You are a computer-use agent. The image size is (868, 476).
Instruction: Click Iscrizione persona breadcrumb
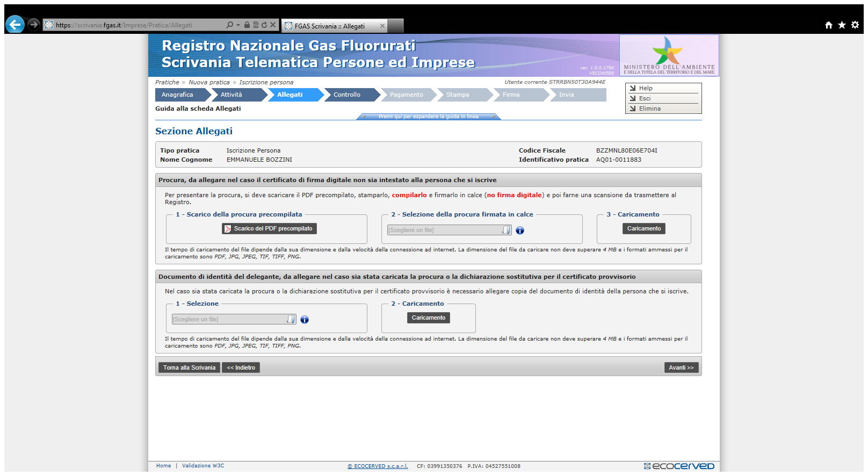[x=266, y=82]
